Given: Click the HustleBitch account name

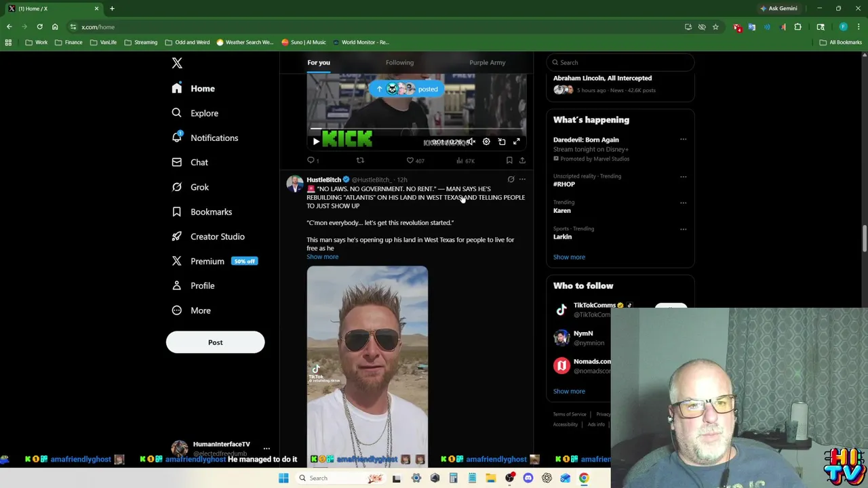Looking at the screenshot, I should 323,180.
